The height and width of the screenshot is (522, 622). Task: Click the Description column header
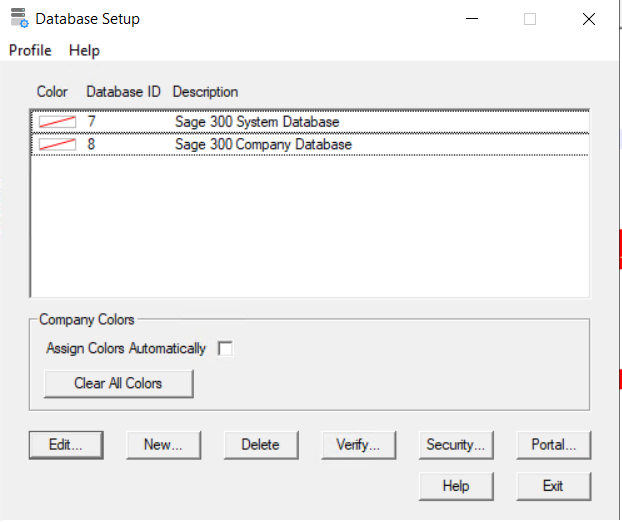(x=205, y=92)
